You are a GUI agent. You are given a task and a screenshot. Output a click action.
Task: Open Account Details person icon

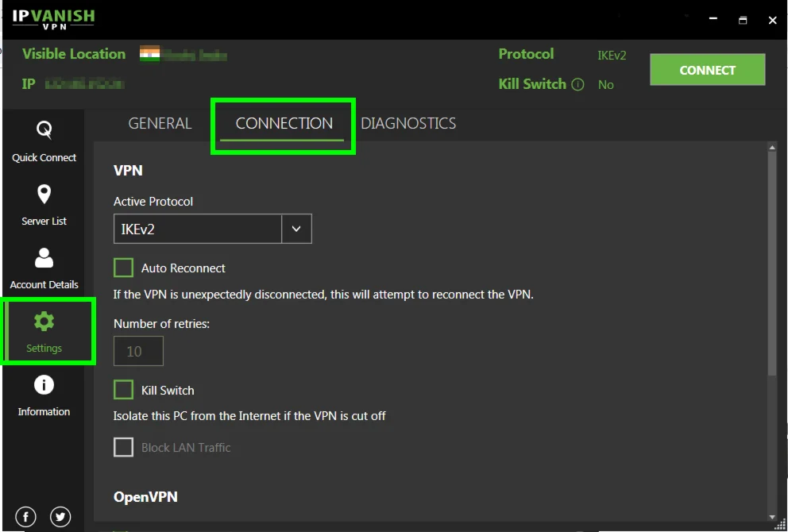[44, 258]
